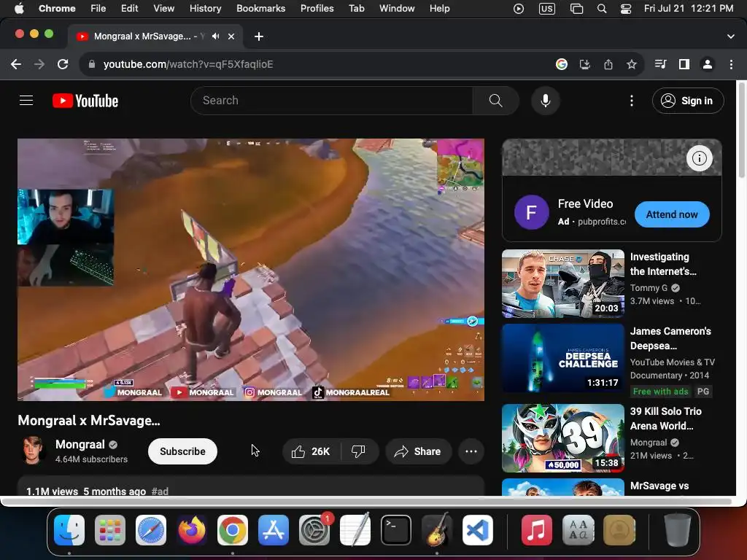Pause the video by clicking the player

(251, 270)
